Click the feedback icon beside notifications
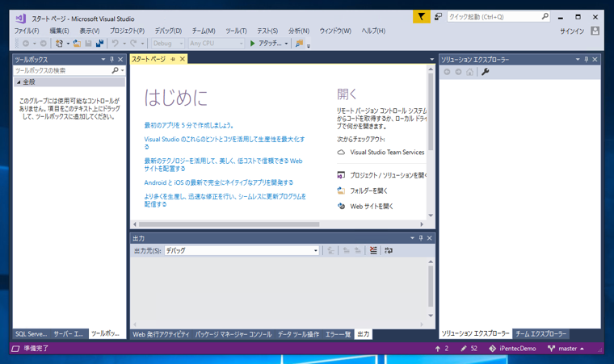Screen dimensions: 614x364 tap(438, 17)
